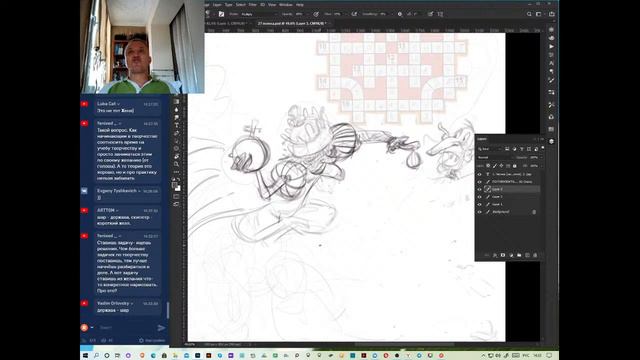Toggle Quick Mask mode

177,196
